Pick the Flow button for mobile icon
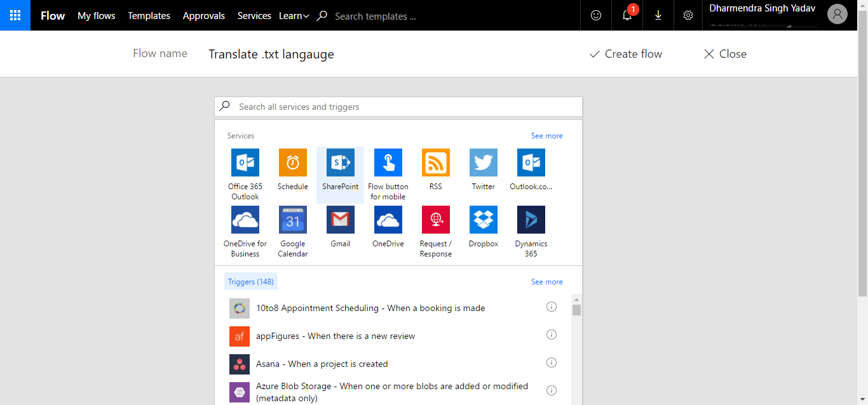The image size is (868, 405). coord(388,163)
